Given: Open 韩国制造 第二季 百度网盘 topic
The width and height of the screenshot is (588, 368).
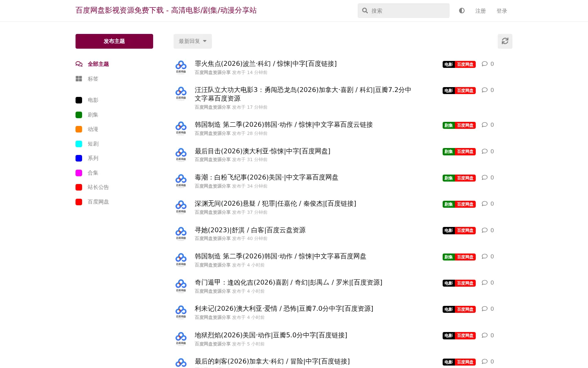Looking at the screenshot, I should [281, 256].
